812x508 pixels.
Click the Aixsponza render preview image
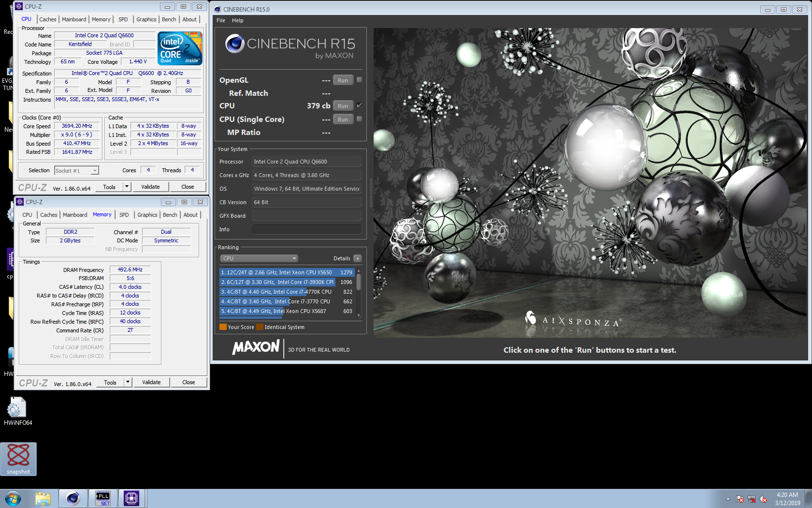tap(590, 182)
